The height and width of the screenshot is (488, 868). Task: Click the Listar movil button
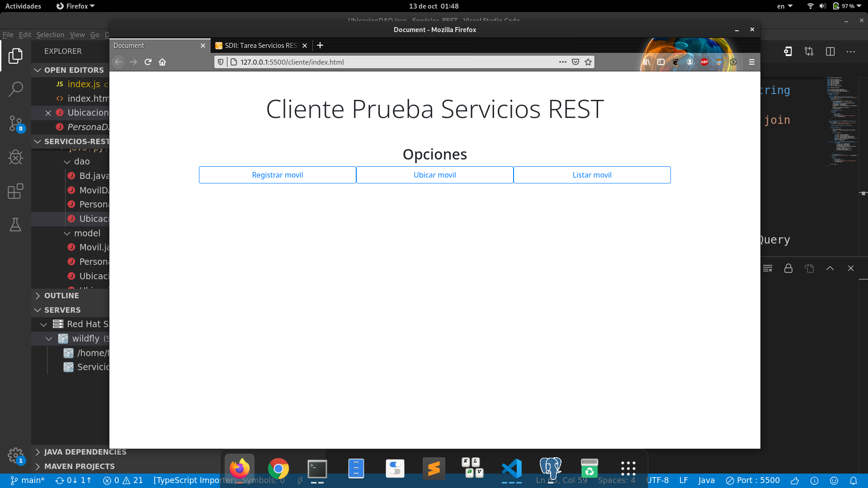[592, 175]
